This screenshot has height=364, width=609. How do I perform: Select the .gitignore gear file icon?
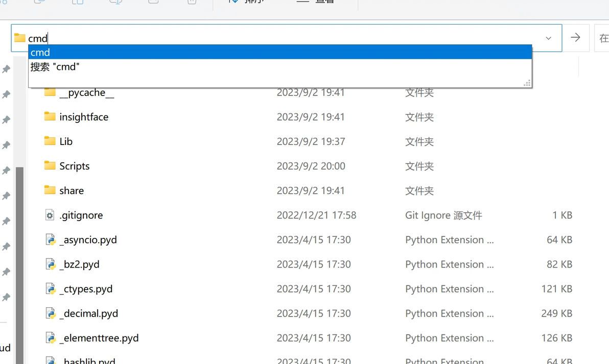click(x=50, y=215)
